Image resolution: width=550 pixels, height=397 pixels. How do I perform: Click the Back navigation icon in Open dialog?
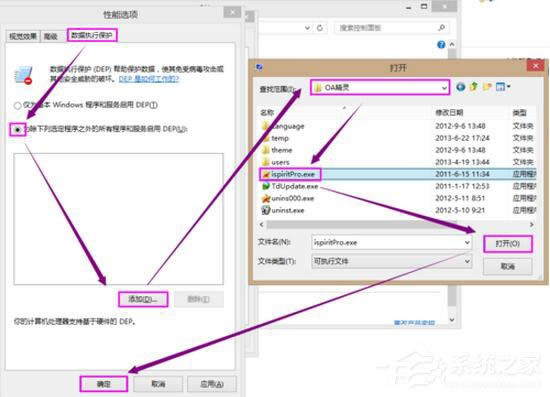(461, 87)
